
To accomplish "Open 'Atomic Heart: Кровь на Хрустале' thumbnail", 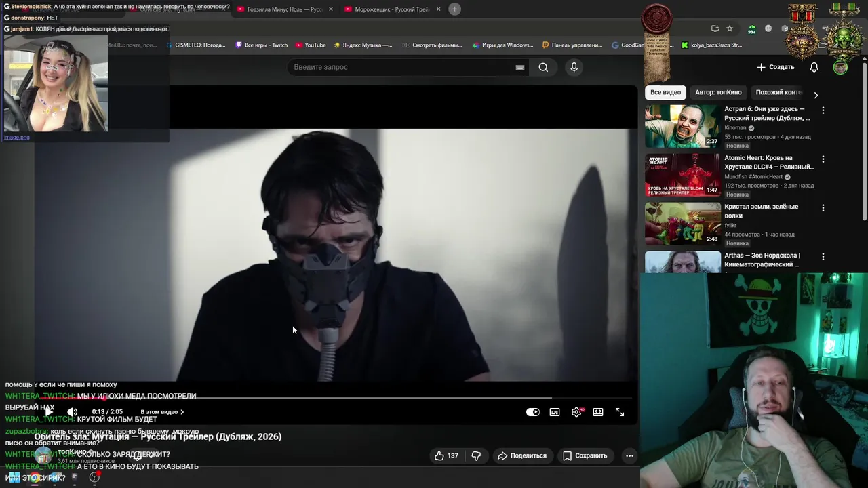I will click(x=683, y=175).
